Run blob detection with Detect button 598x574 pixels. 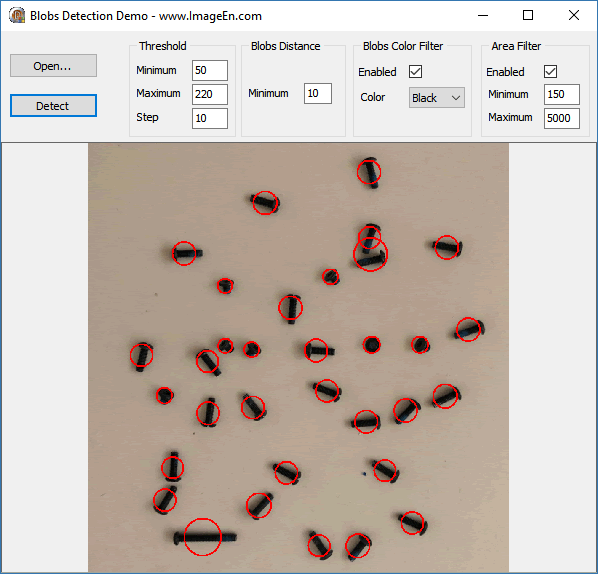tap(53, 106)
